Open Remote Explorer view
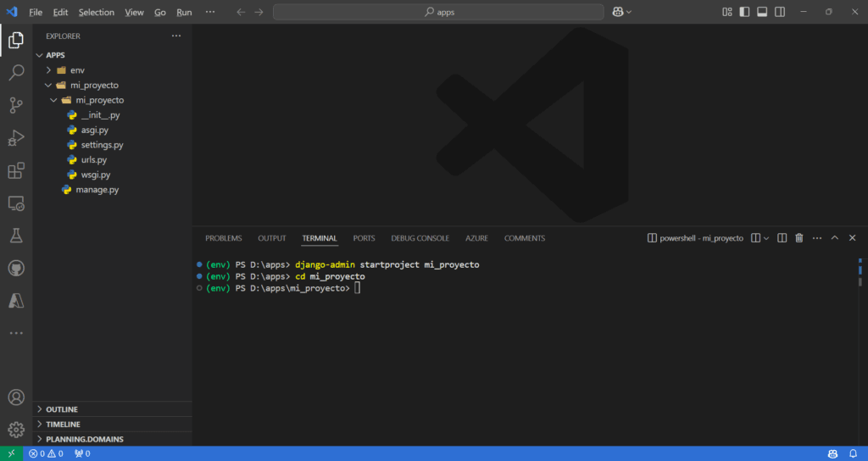This screenshot has width=868, height=461. click(16, 203)
